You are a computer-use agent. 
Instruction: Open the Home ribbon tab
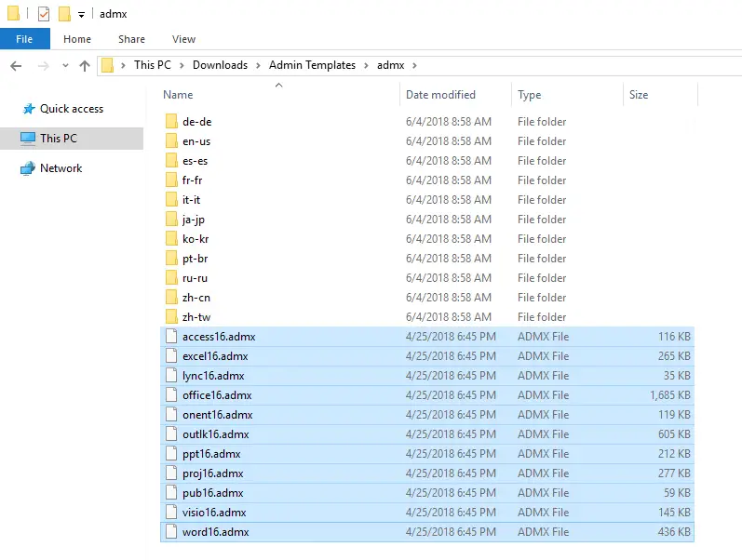click(x=77, y=39)
